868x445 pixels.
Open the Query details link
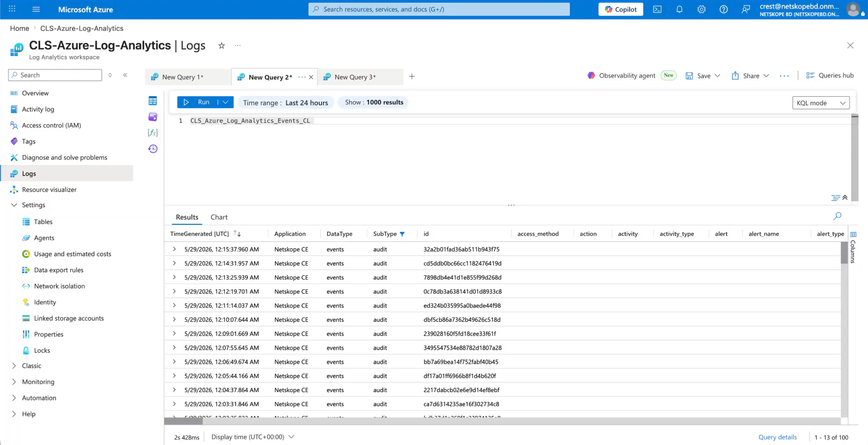(778, 437)
